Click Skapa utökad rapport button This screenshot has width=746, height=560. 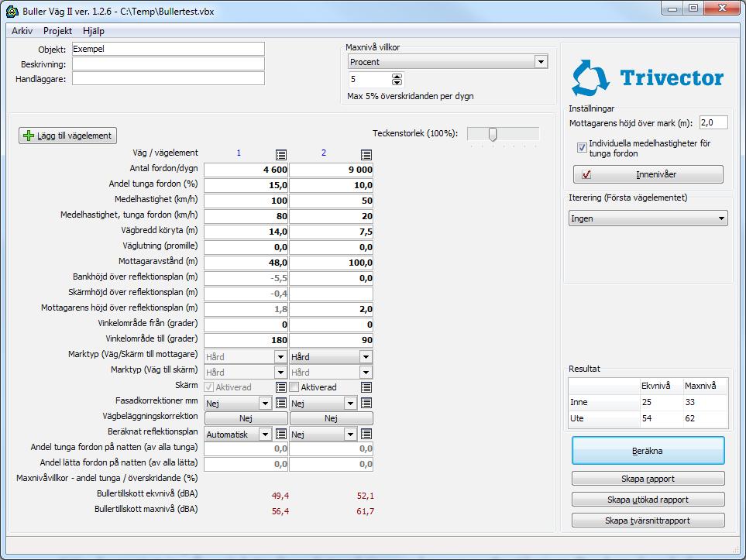click(x=648, y=500)
